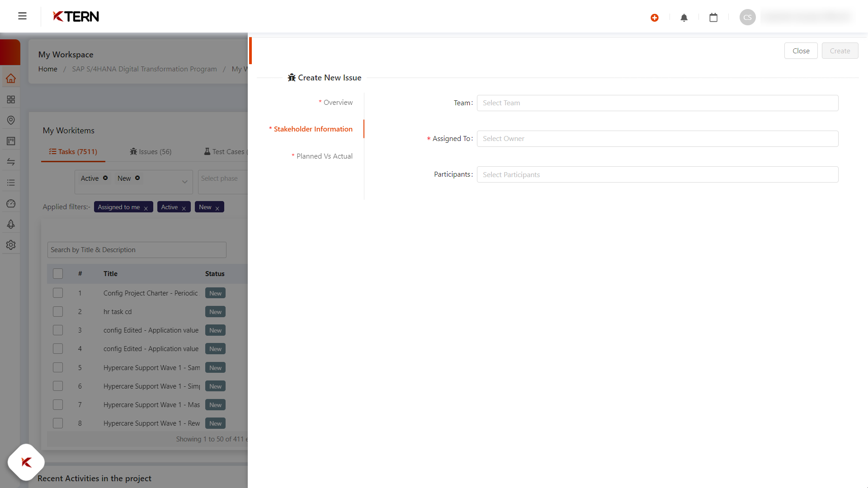Open the gauge meter sidebar icon
The height and width of the screenshot is (488, 868).
point(11,203)
